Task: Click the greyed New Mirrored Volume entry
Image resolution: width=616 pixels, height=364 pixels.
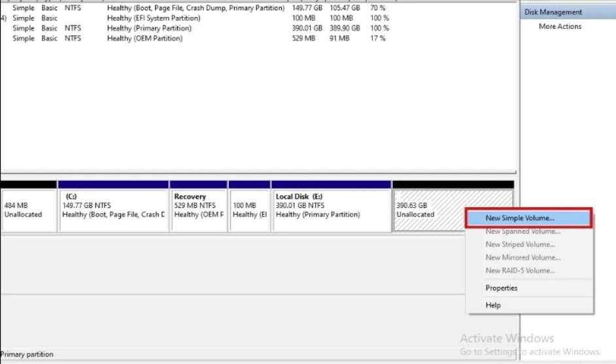Action: (x=522, y=257)
